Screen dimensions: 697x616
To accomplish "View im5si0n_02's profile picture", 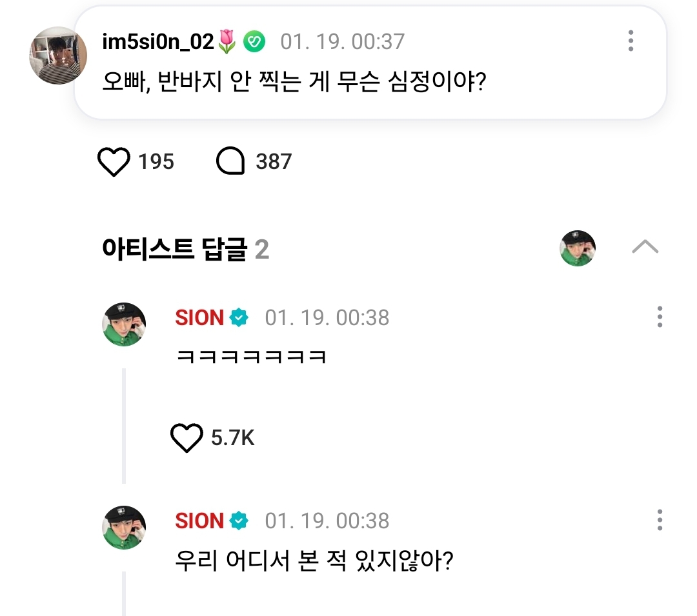I will coord(58,56).
